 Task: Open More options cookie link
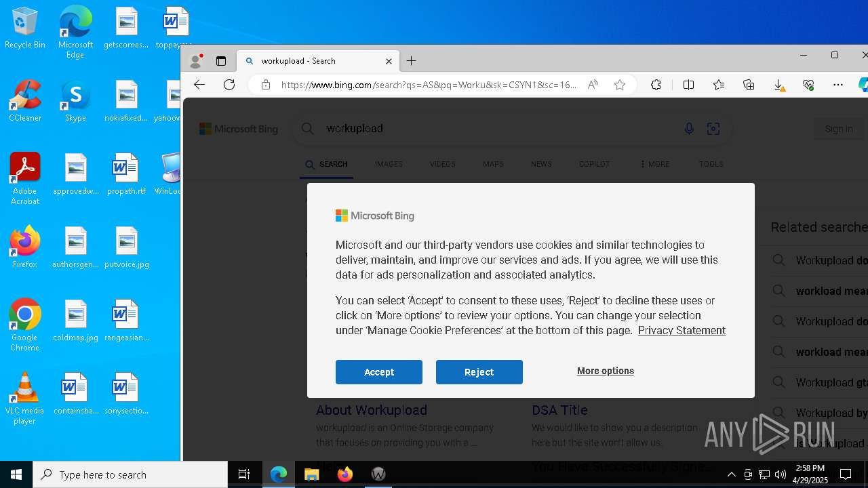[x=606, y=371]
